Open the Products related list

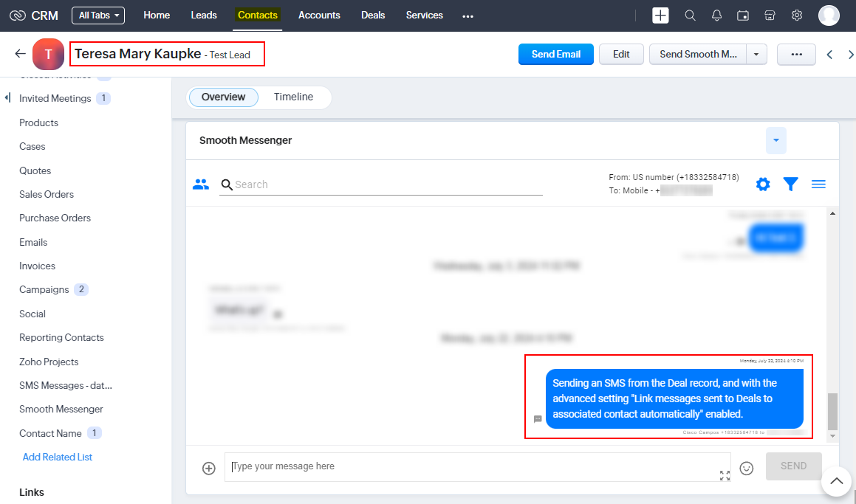(38, 122)
